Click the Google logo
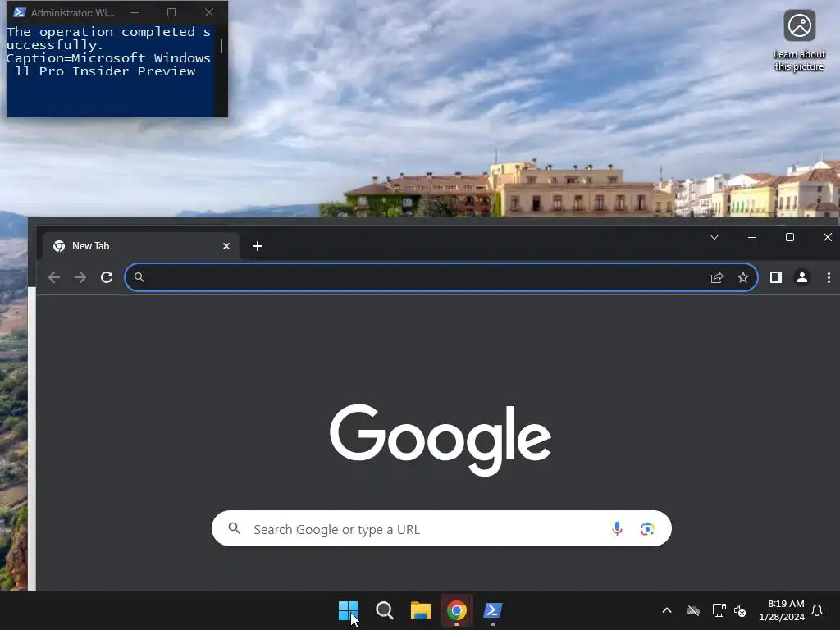The width and height of the screenshot is (840, 630). 441,440
